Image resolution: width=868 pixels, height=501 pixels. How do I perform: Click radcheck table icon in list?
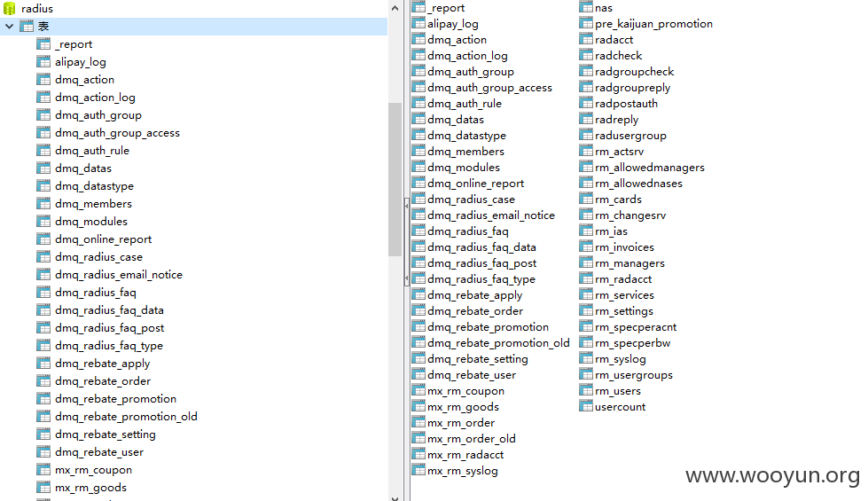[586, 55]
